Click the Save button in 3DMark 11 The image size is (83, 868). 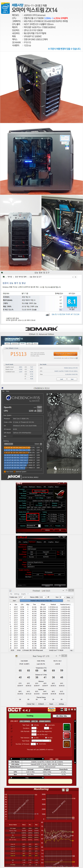pos(72,379)
